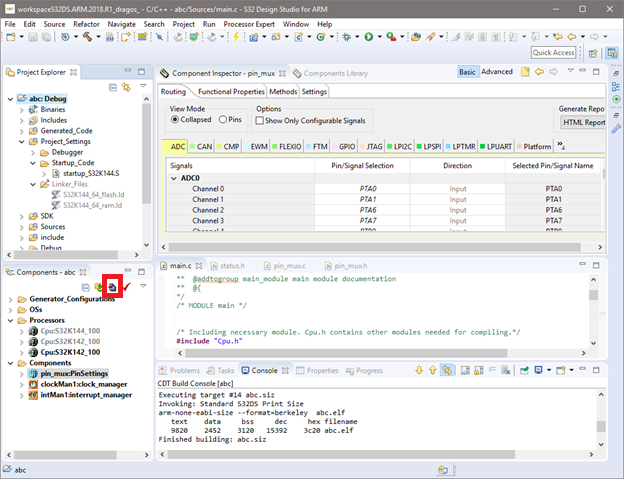Collapse the ADC0 signals group
The height and width of the screenshot is (479, 624).
(174, 178)
